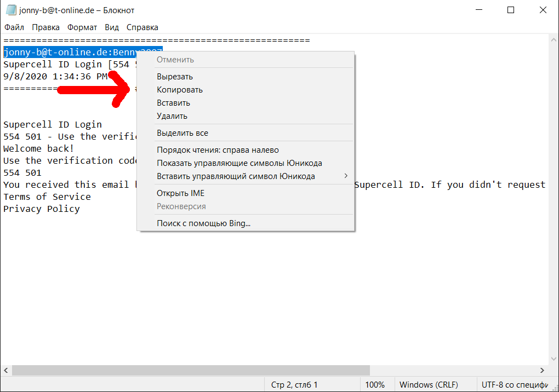Open the Вид menu
This screenshot has width=559, height=392.
[x=112, y=27]
